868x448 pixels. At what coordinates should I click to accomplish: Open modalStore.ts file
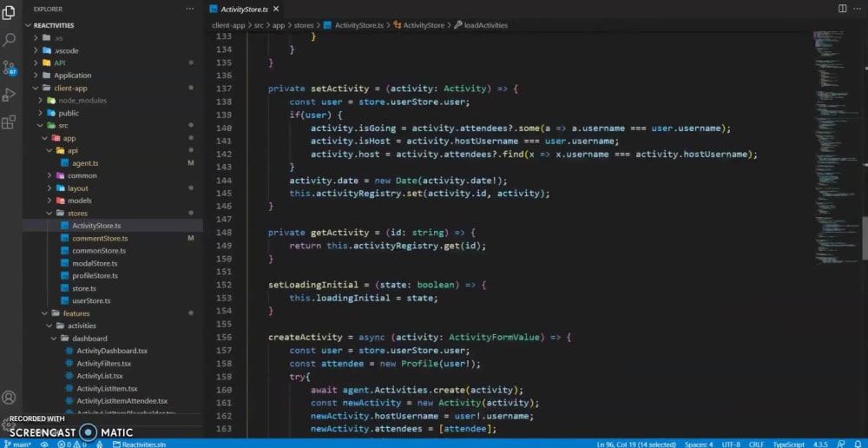tap(113, 263)
